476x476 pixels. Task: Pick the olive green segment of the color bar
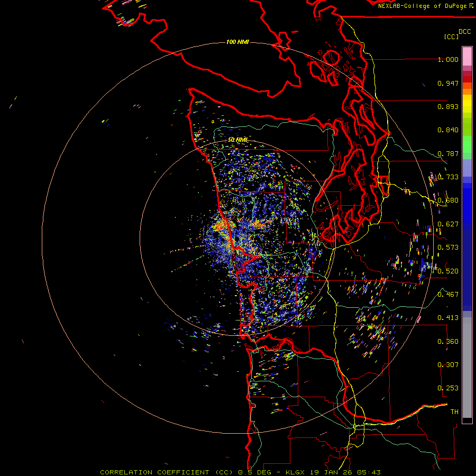click(467, 126)
